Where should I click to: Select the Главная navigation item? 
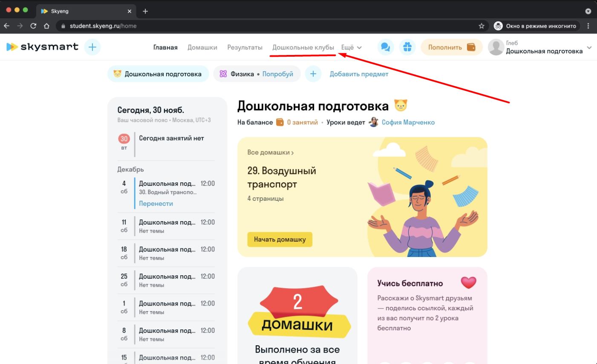coord(165,47)
